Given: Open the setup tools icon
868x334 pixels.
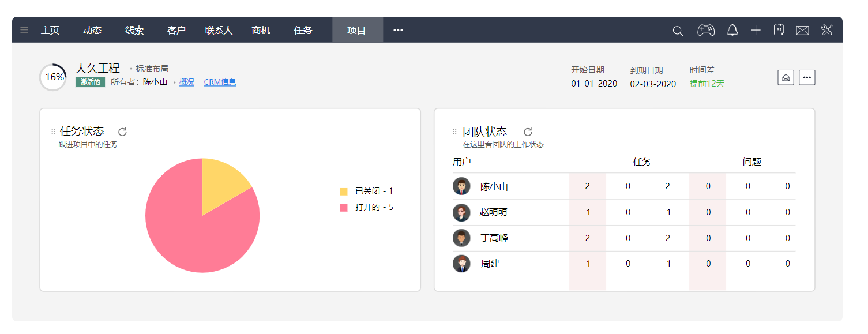Looking at the screenshot, I should [x=827, y=30].
